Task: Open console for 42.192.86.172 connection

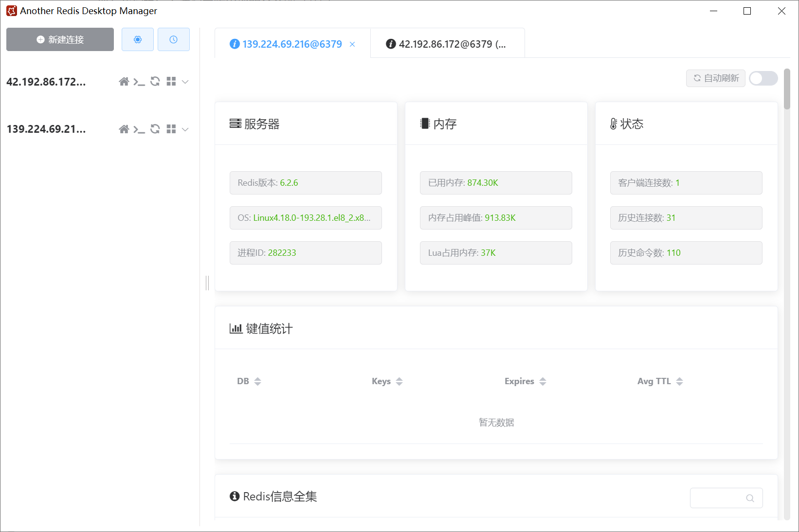Action: [139, 82]
